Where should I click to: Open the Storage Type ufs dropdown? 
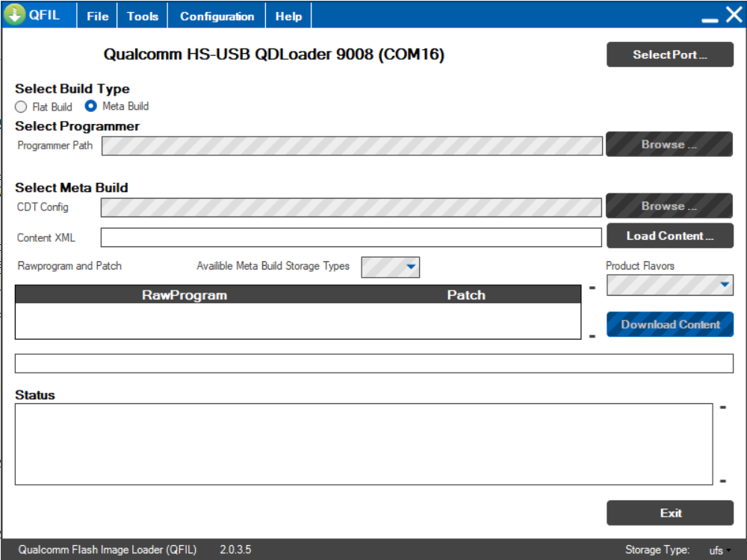tap(720, 550)
